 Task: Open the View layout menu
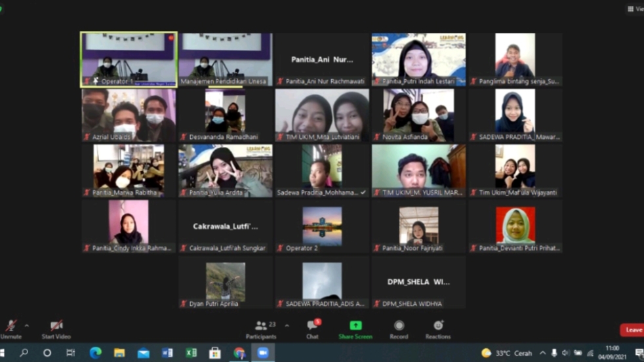tap(635, 9)
